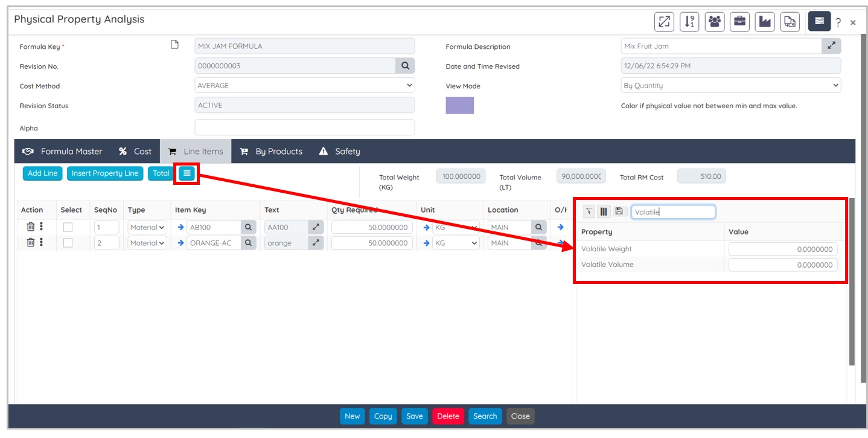Screen dimensions: 868x438
Task: Tick the Select checkbox for row 1
Action: point(68,227)
